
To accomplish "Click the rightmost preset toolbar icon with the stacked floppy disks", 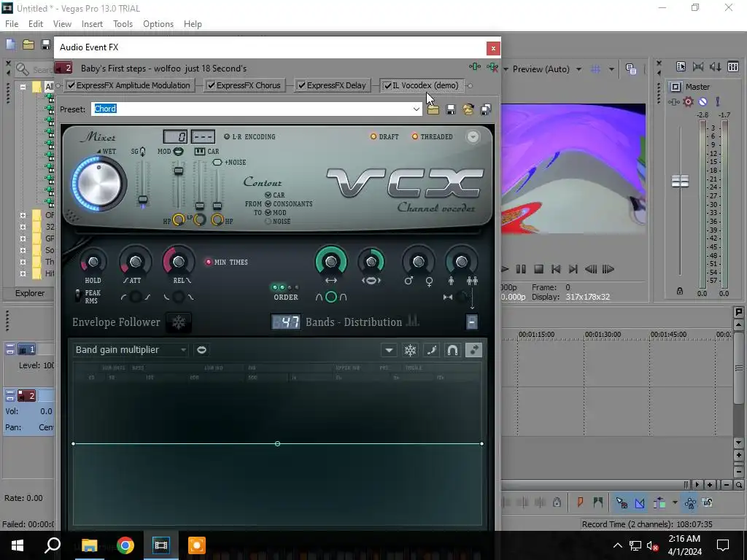I will pyautogui.click(x=485, y=109).
